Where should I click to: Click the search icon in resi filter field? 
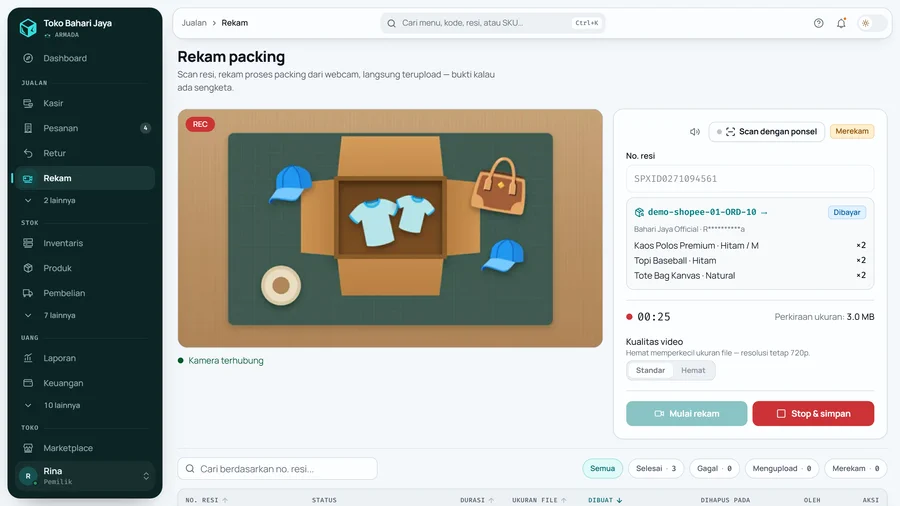click(x=190, y=469)
